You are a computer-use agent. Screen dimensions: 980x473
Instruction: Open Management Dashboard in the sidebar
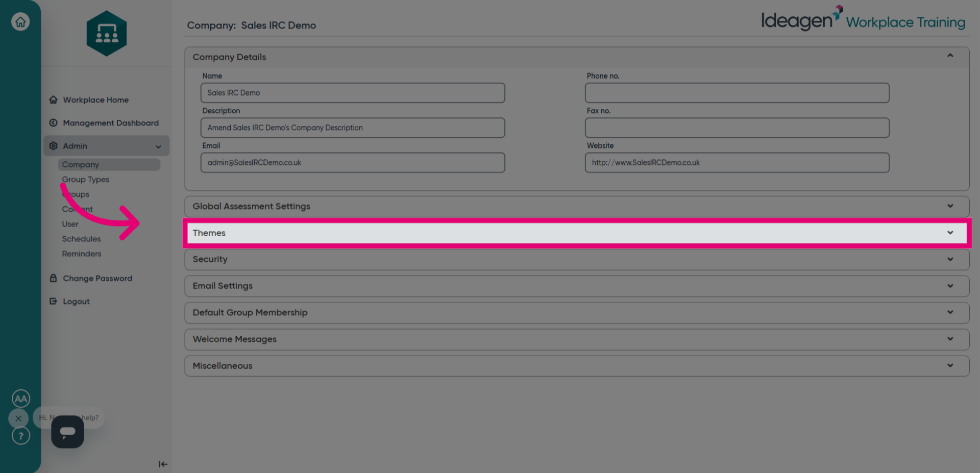coord(111,123)
